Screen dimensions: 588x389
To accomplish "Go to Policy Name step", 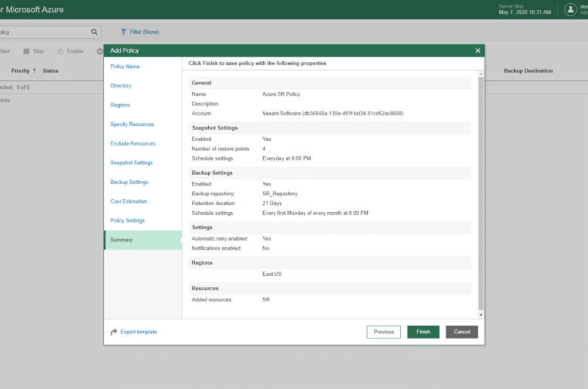I will pos(125,66).
